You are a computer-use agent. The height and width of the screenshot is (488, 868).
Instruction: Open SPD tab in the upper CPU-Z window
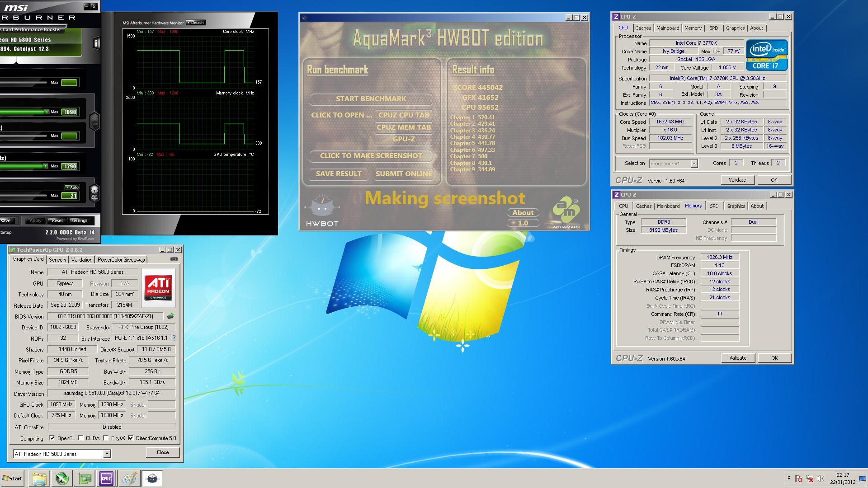pos(713,28)
